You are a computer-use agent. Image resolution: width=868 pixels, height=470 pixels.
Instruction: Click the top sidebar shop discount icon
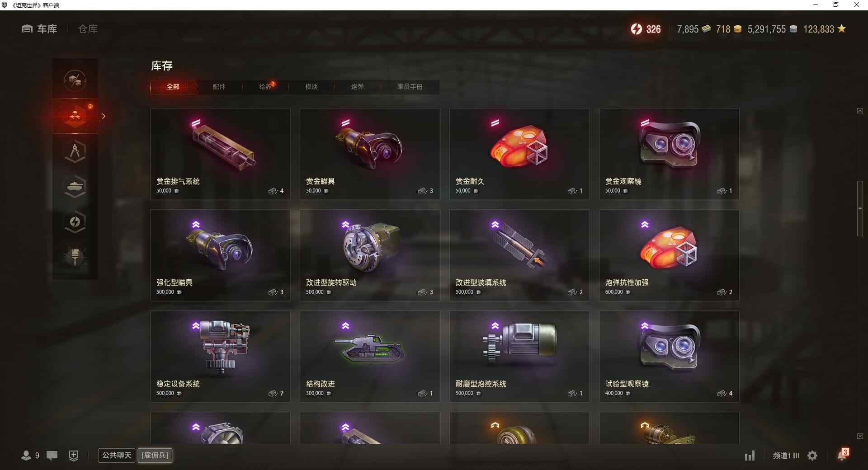tap(75, 81)
